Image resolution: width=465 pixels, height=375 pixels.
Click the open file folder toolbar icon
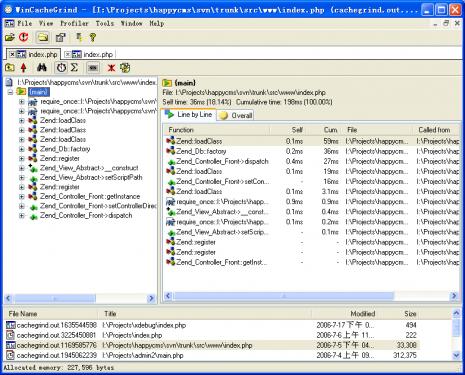click(x=10, y=37)
